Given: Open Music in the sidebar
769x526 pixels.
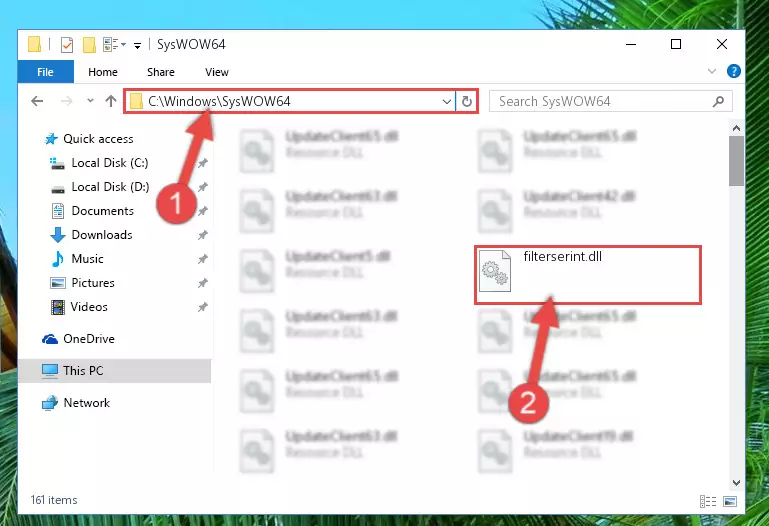Looking at the screenshot, I should click(87, 259).
